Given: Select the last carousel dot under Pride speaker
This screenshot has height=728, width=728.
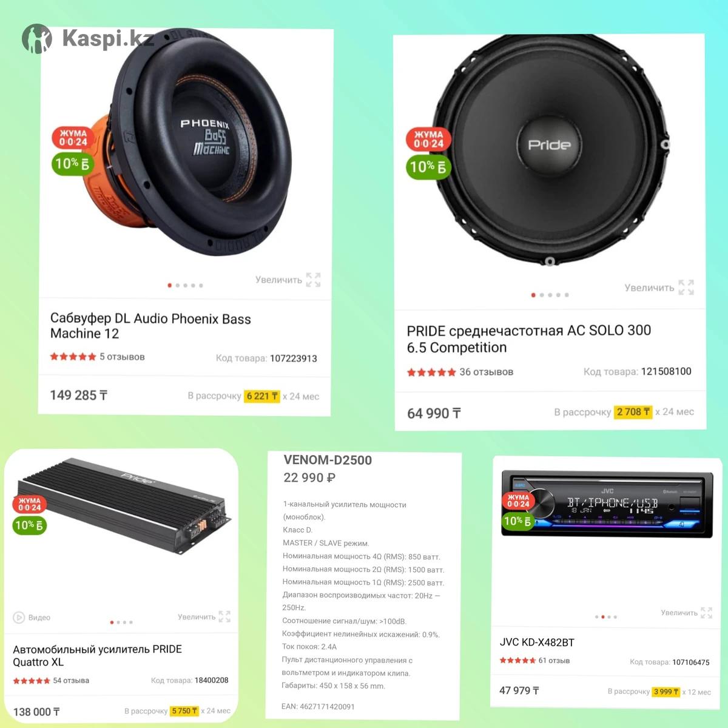Looking at the screenshot, I should (567, 295).
